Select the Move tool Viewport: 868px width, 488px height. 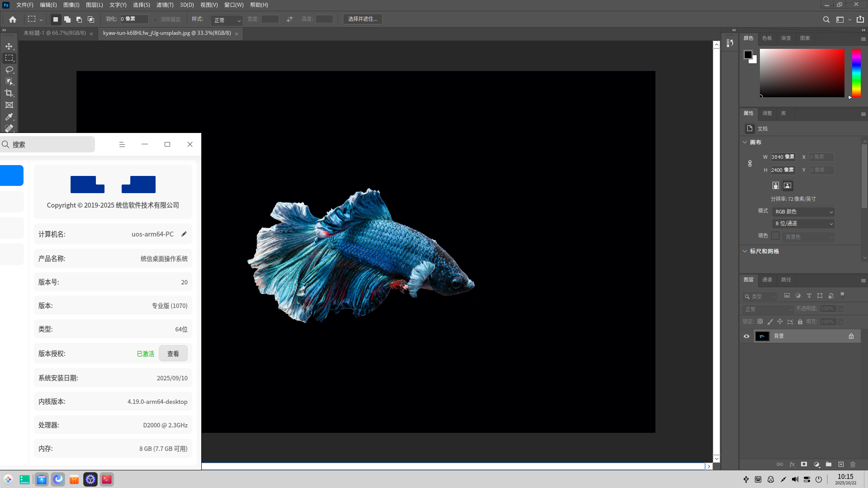pos(9,46)
